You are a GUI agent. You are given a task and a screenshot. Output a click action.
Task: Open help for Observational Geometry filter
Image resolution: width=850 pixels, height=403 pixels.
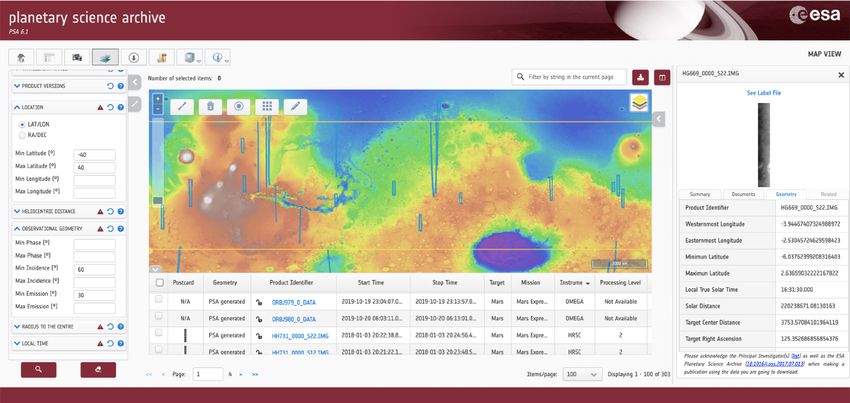(121, 229)
